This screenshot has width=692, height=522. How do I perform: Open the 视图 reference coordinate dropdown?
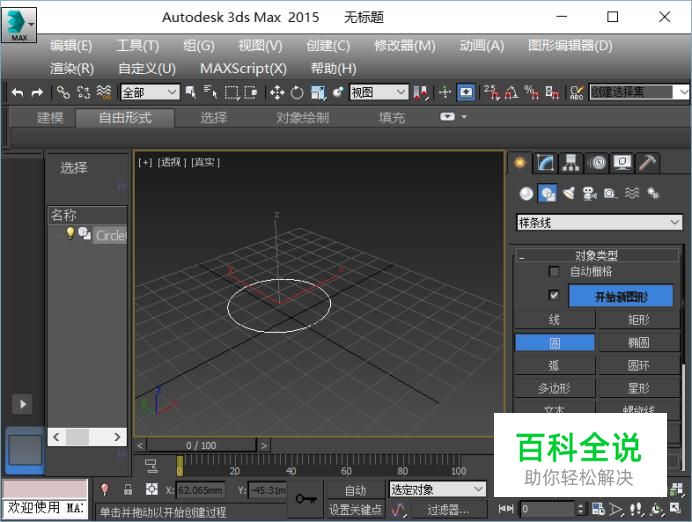coord(379,92)
